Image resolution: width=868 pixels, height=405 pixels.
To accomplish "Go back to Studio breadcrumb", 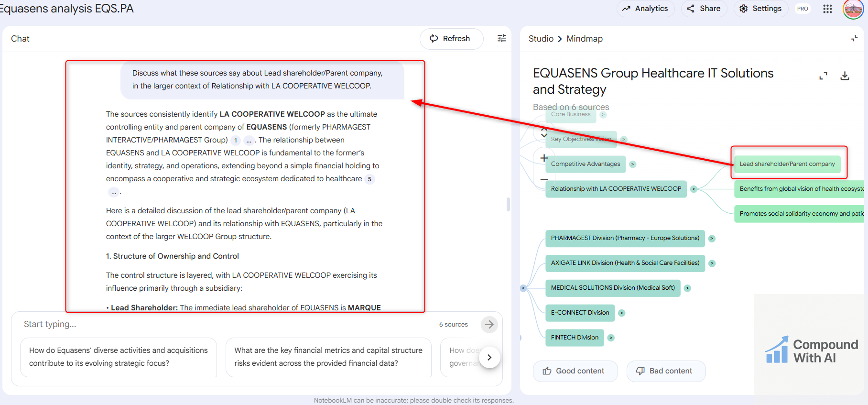I will tap(541, 39).
